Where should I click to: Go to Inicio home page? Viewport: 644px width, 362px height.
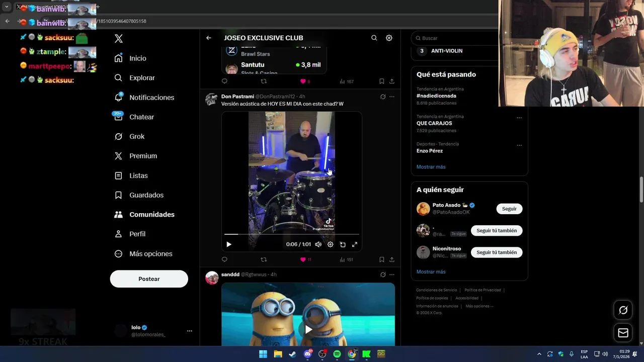click(x=131, y=58)
